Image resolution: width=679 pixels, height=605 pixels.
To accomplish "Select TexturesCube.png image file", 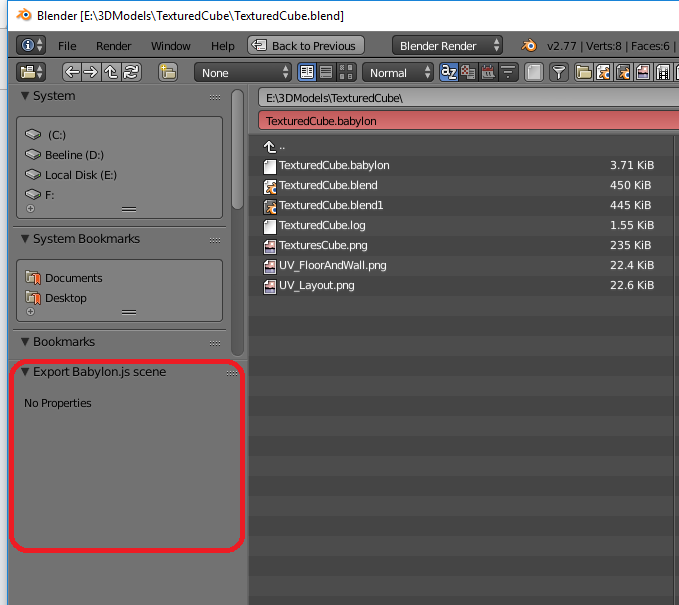I will click(461, 245).
